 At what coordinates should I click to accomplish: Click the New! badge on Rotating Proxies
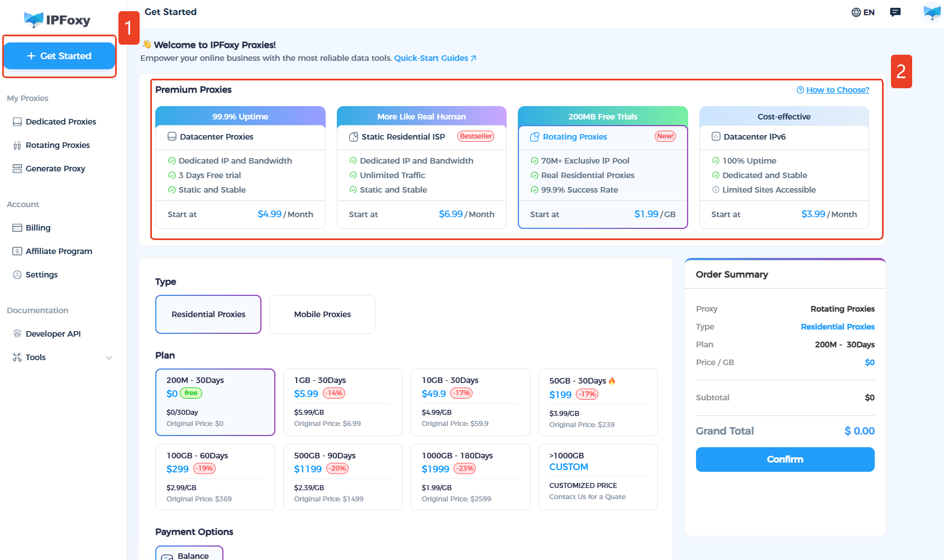click(665, 136)
